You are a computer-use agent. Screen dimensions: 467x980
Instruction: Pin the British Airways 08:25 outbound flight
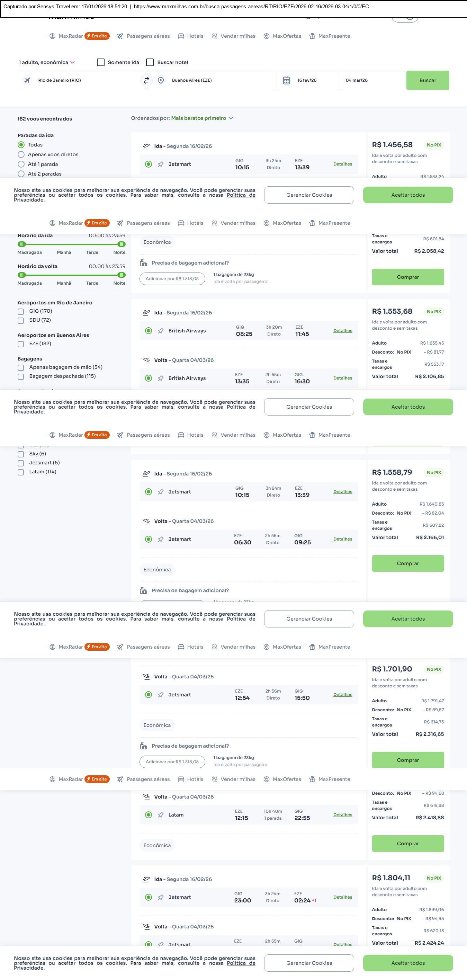161,331
